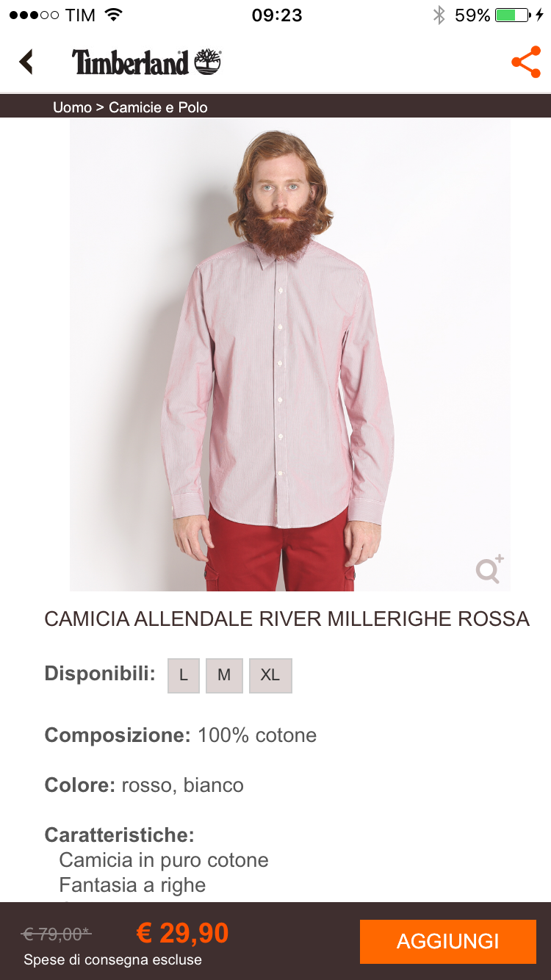Select size M
This screenshot has width=551, height=980.
pos(224,675)
